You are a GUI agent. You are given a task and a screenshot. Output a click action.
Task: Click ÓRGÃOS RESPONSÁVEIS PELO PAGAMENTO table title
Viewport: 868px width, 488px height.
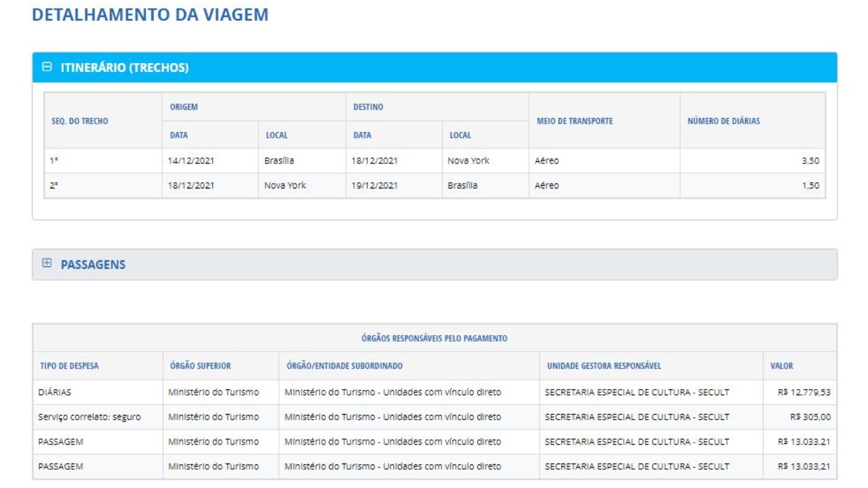pyautogui.click(x=435, y=338)
